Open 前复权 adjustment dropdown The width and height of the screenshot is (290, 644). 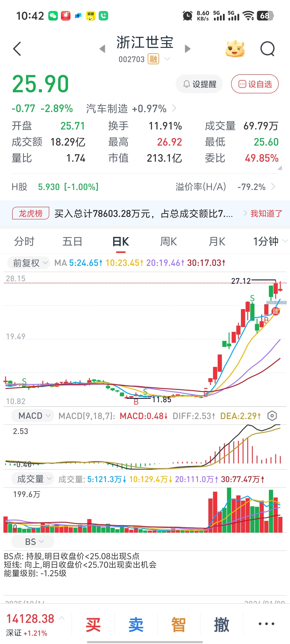tap(29, 263)
